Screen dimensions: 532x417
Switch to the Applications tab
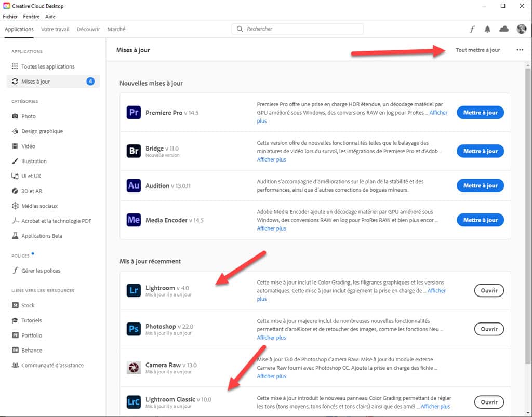19,29
